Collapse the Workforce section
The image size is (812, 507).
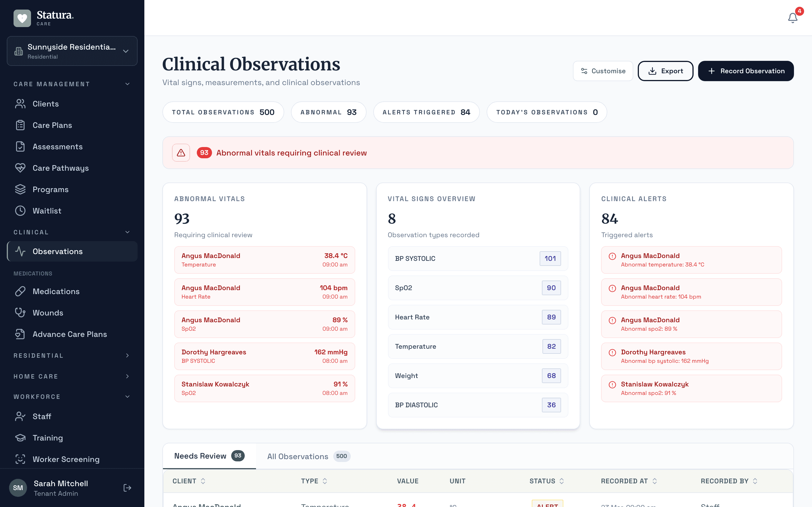[127, 396]
